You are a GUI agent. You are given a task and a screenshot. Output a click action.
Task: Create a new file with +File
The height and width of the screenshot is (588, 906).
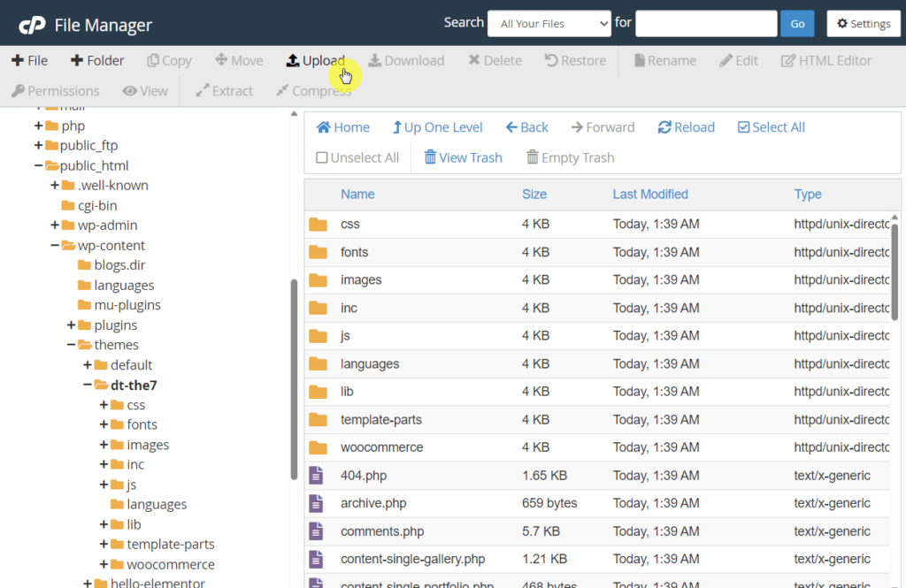[29, 60]
